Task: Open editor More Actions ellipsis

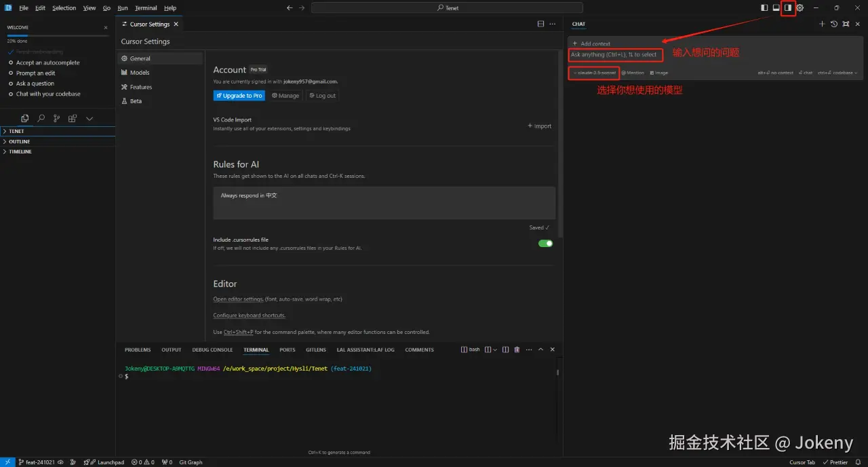Action: 553,24
